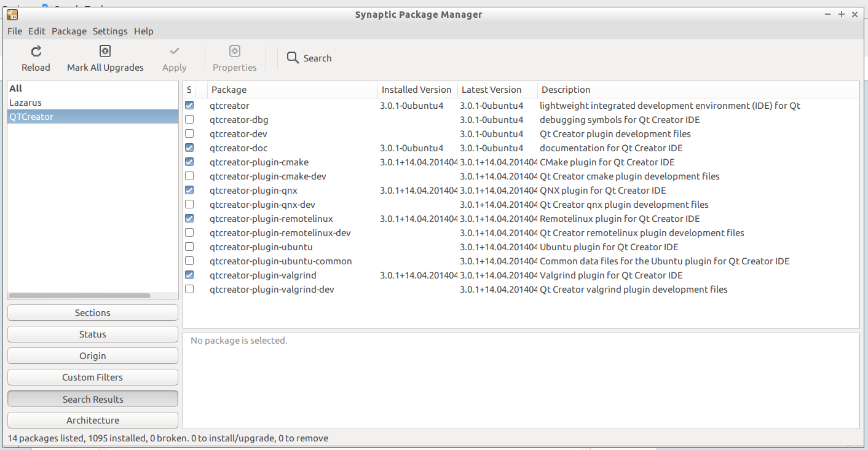
Task: Click the 'No package is selected.' text
Action: pos(239,341)
